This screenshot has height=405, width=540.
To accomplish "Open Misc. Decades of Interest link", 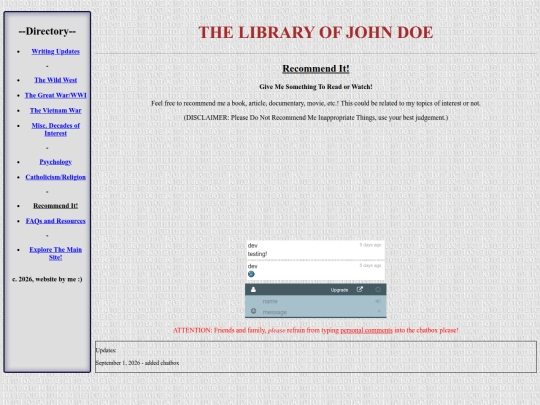I will tap(55, 129).
